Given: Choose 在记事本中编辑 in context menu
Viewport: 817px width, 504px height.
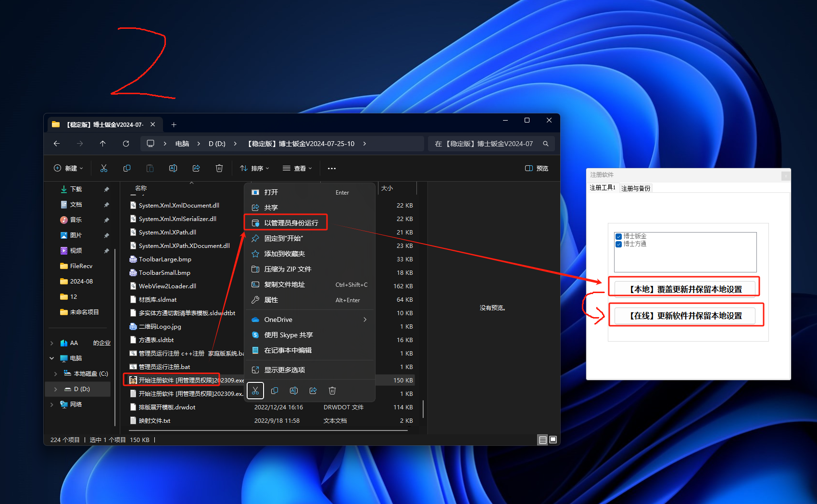Looking at the screenshot, I should pos(309,350).
